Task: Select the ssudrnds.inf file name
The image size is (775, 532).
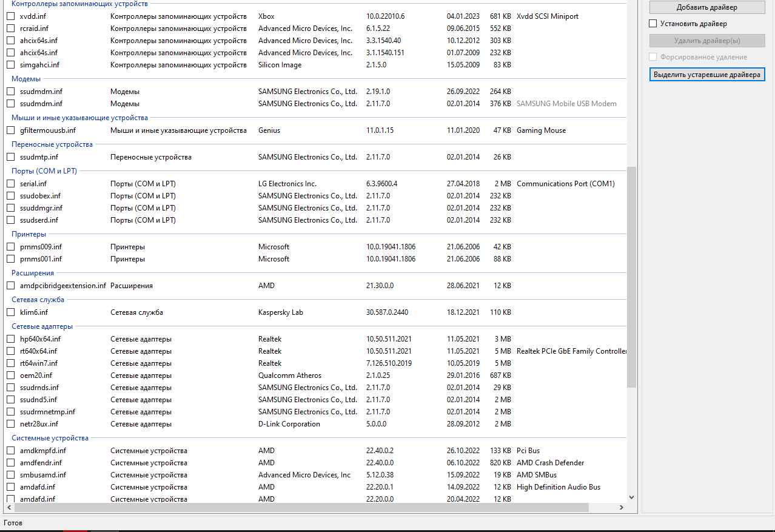Action: pos(39,388)
